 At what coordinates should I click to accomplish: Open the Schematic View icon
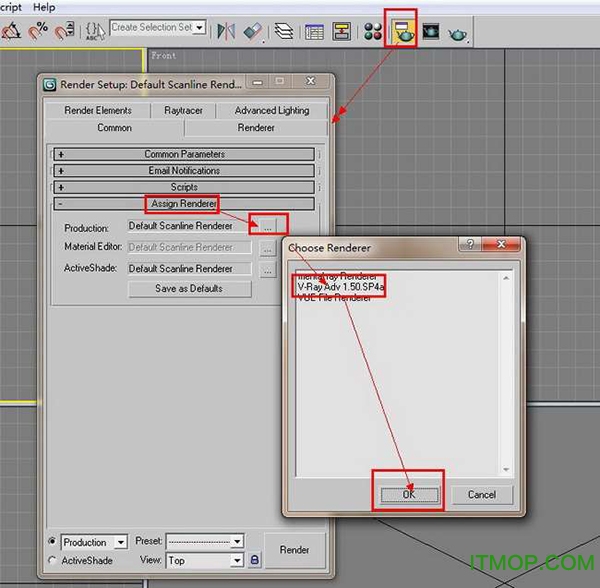click(x=342, y=31)
